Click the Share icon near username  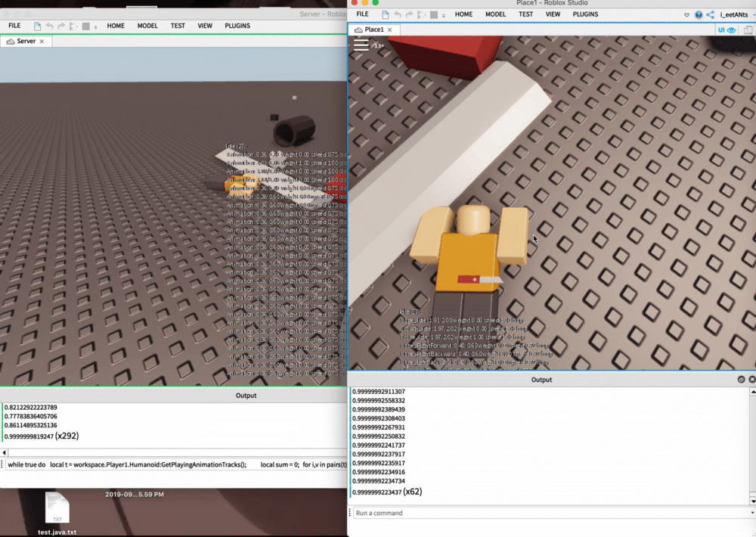click(710, 15)
